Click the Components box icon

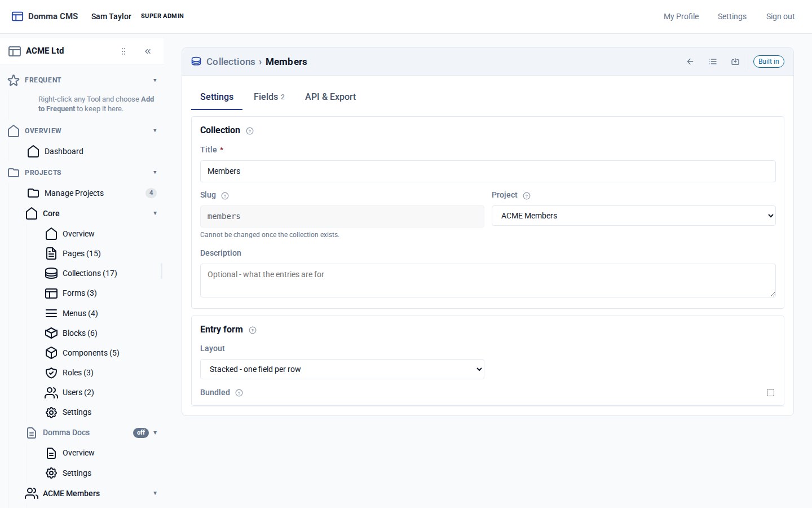pos(51,353)
